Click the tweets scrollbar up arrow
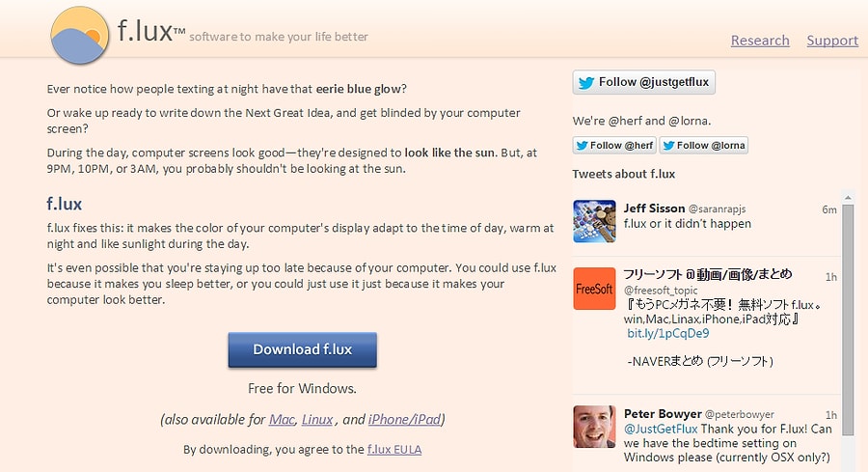Viewport: 868px width, 472px height. point(848,197)
